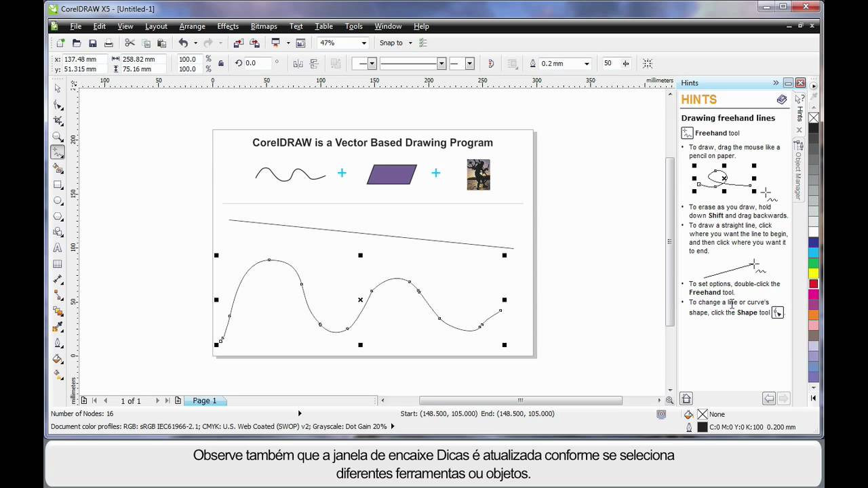Screen dimensions: 868x488
Task: Open the line style dropdown
Action: point(441,64)
